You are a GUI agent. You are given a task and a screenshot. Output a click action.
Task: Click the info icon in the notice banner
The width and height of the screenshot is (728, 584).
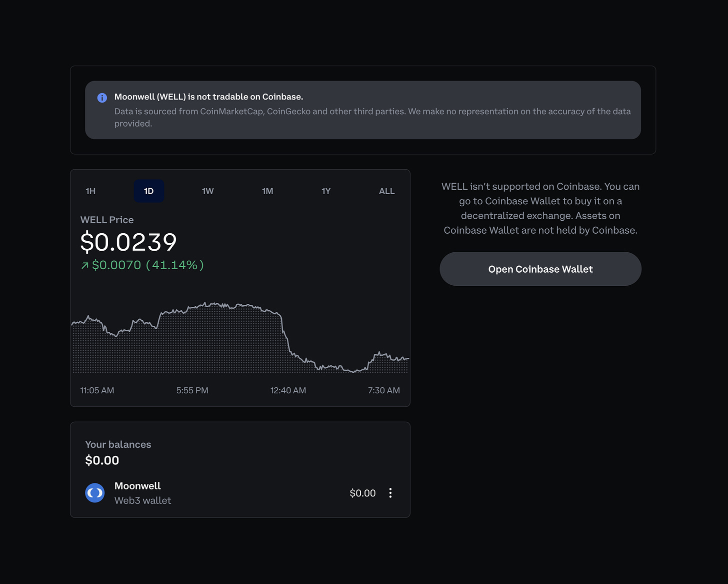point(102,98)
